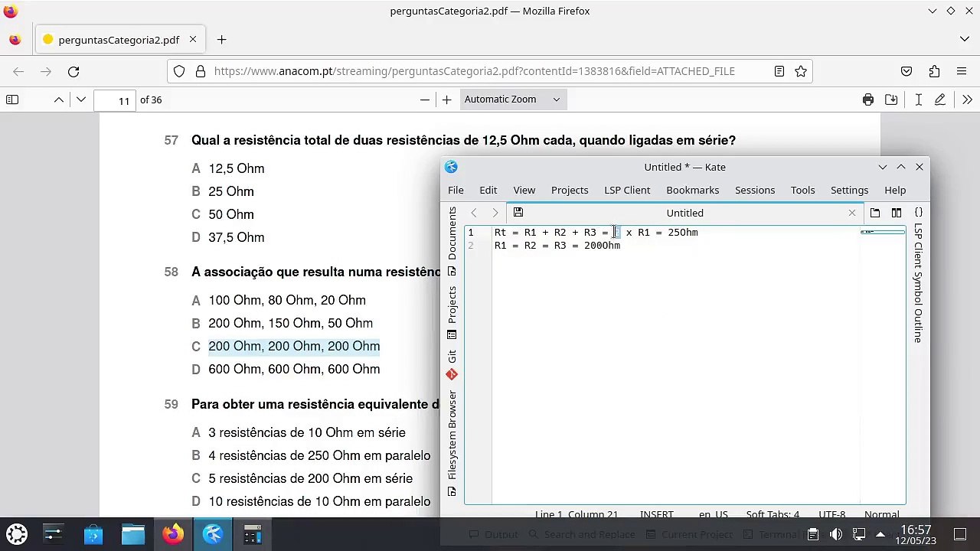Select the PDF draw tool
980x551 pixels.
pos(941,99)
